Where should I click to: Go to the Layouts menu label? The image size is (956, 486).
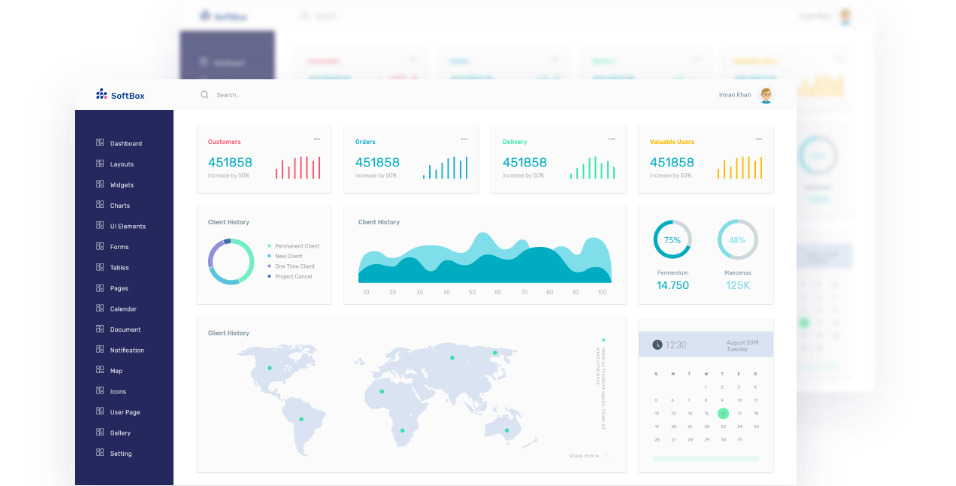coord(122,165)
